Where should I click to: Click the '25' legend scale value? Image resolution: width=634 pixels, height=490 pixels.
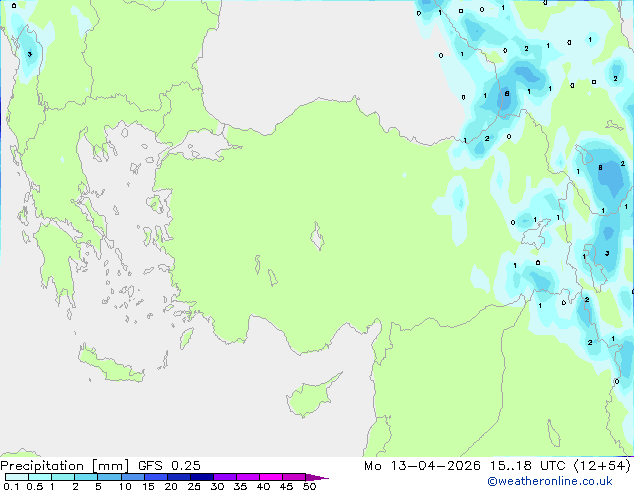pyautogui.click(x=194, y=486)
